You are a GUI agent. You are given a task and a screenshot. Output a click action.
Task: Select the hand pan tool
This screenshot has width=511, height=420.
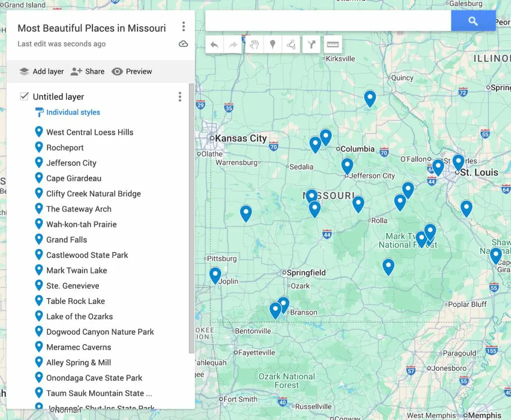(x=254, y=44)
